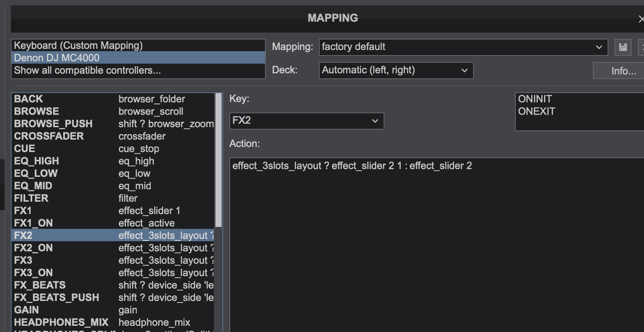This screenshot has height=332, width=644.
Task: Click the browser_folder action text
Action: tap(152, 99)
